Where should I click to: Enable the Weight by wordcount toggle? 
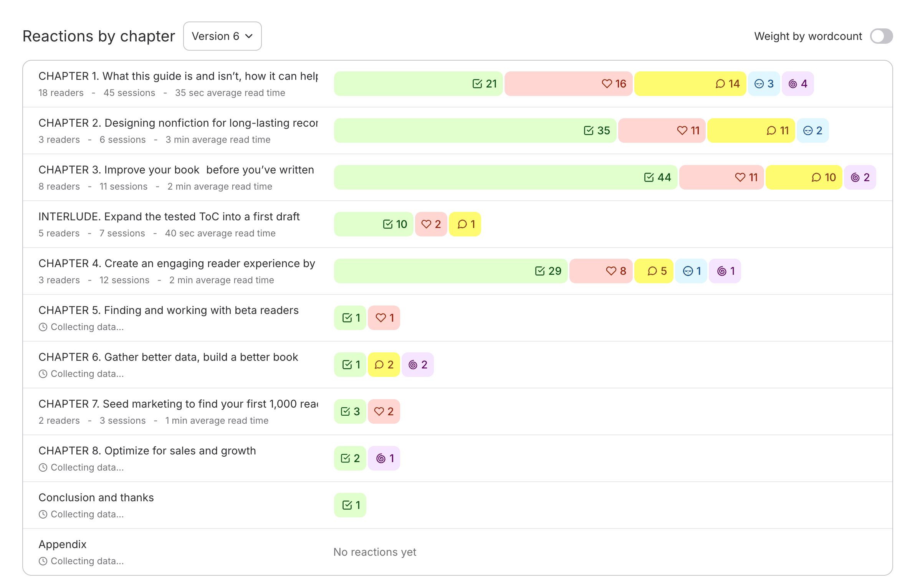pyautogui.click(x=881, y=36)
